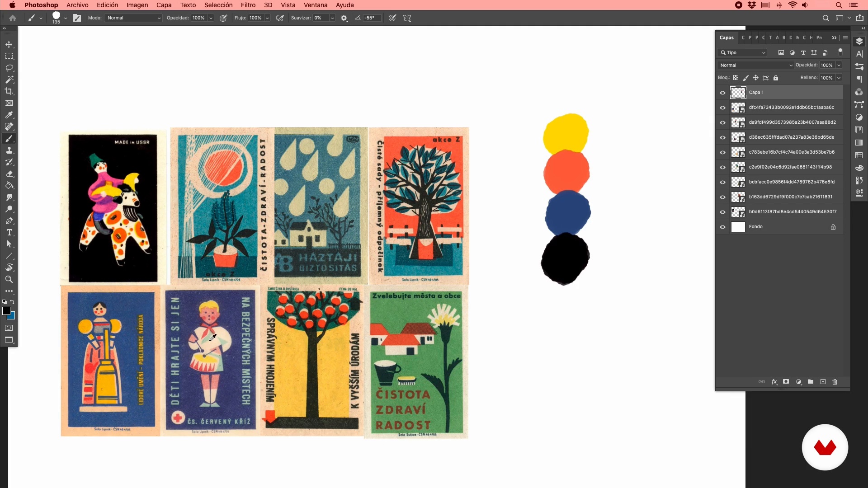Hide the Capa 1 layer

coord(722,93)
